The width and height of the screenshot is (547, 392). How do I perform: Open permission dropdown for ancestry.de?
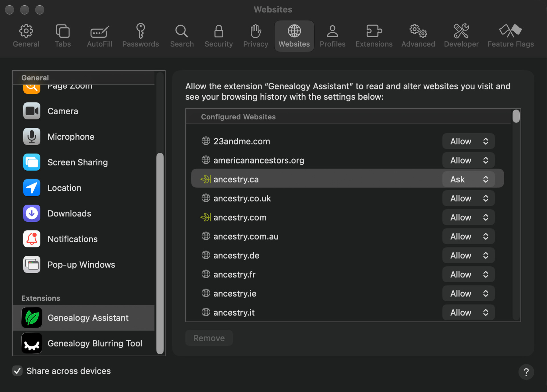pos(468,256)
